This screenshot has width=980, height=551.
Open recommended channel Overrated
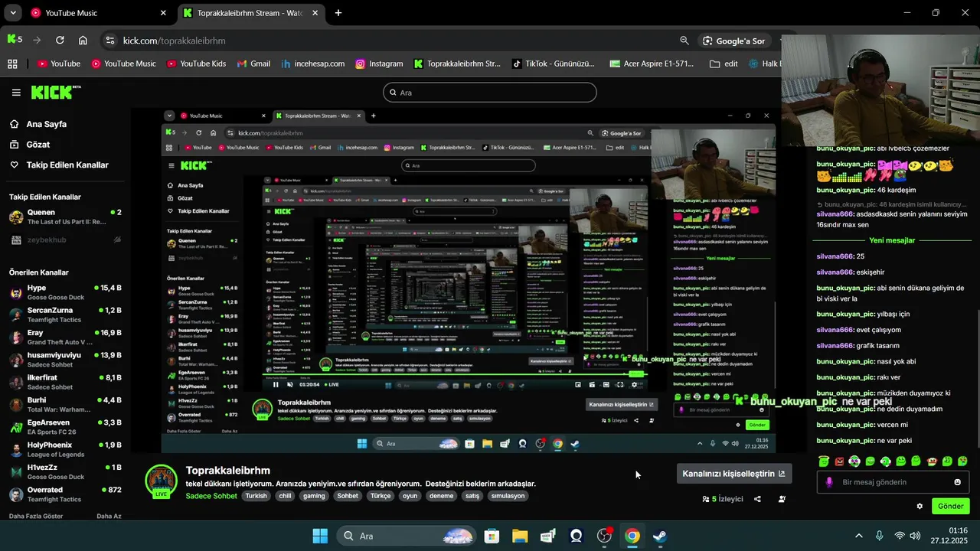(x=65, y=494)
